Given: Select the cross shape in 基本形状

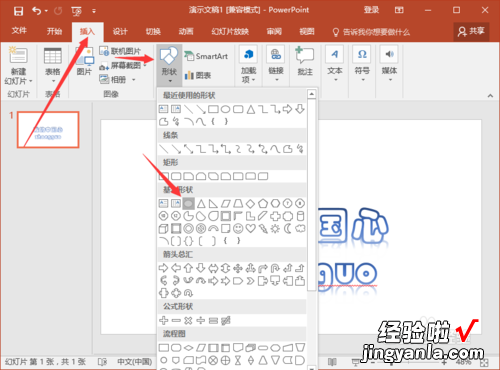Looking at the screenshot, I should [x=275, y=216].
